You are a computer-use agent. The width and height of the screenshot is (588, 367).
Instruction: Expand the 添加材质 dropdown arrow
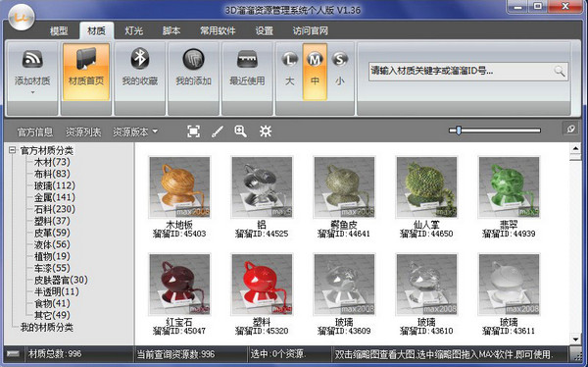pyautogui.click(x=32, y=92)
